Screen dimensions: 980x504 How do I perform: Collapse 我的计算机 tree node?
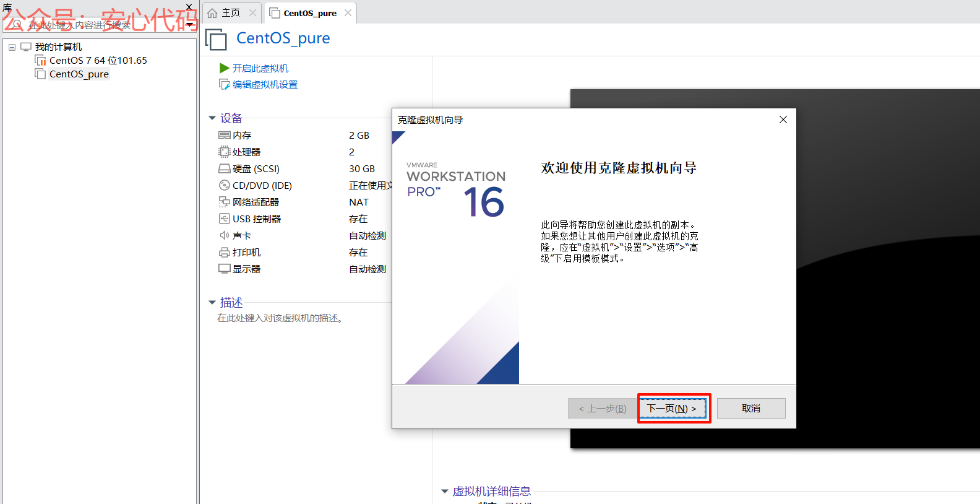tap(12, 47)
